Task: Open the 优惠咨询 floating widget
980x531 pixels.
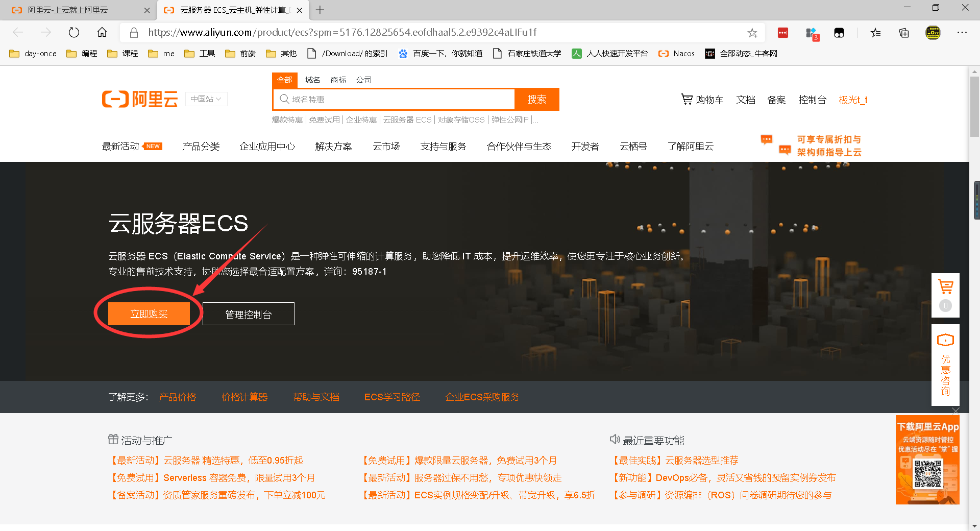Action: (x=945, y=366)
